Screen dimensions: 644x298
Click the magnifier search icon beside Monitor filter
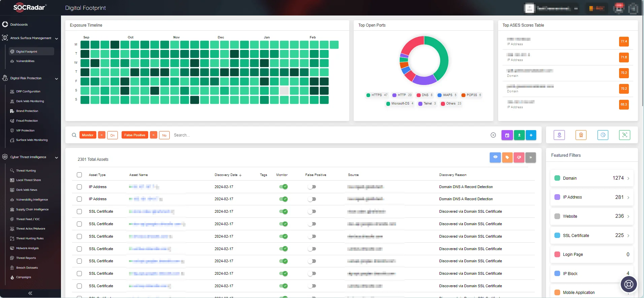[74, 135]
